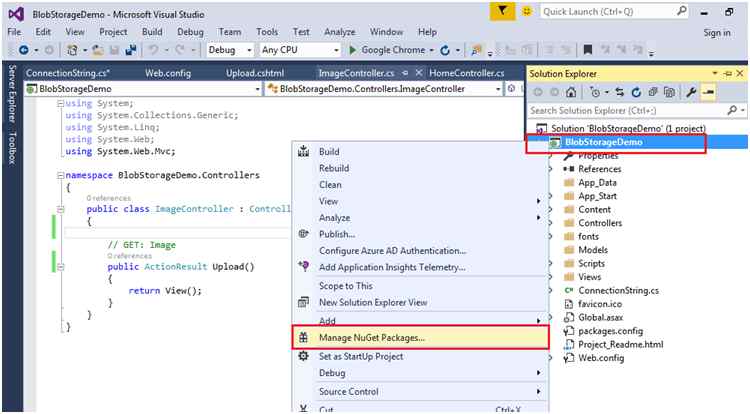750x414 pixels.
Task: Collapse the using directives region
Action: click(60, 103)
